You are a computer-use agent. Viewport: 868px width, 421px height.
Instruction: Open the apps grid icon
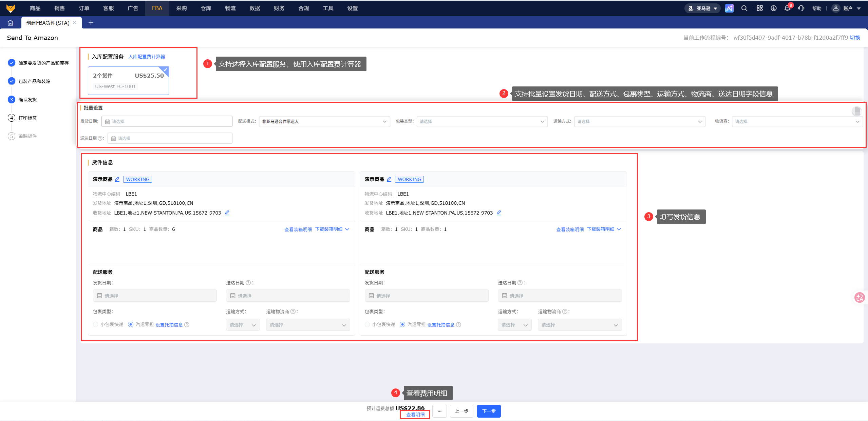tap(760, 8)
